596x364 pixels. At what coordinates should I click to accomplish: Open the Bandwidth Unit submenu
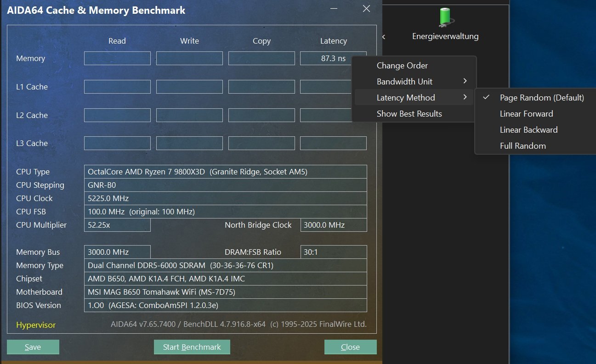click(414, 82)
